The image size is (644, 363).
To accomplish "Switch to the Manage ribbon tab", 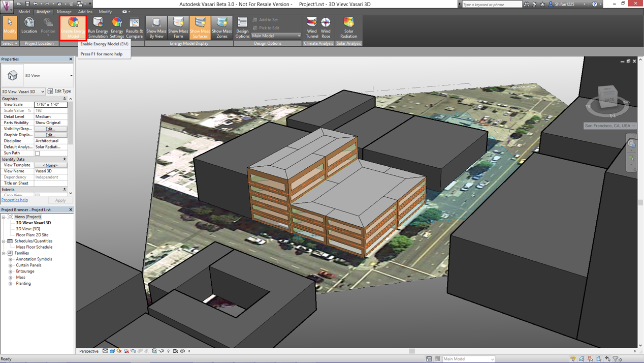I will (64, 12).
